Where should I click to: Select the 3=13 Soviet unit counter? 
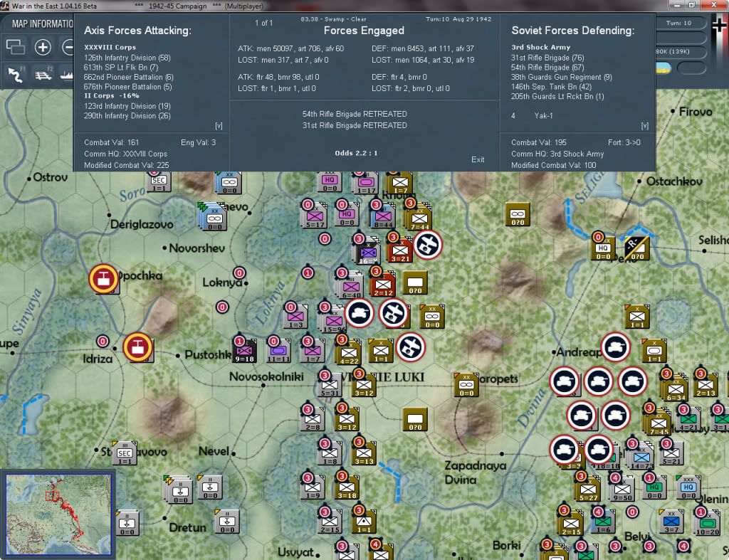(364, 453)
